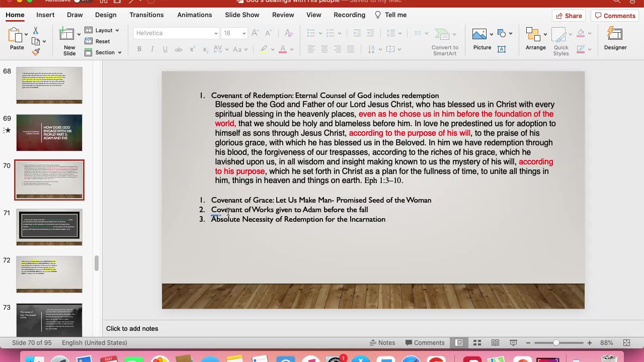Select slide 71 thumbnail
Viewport: 644px width, 362px height.
point(49,227)
